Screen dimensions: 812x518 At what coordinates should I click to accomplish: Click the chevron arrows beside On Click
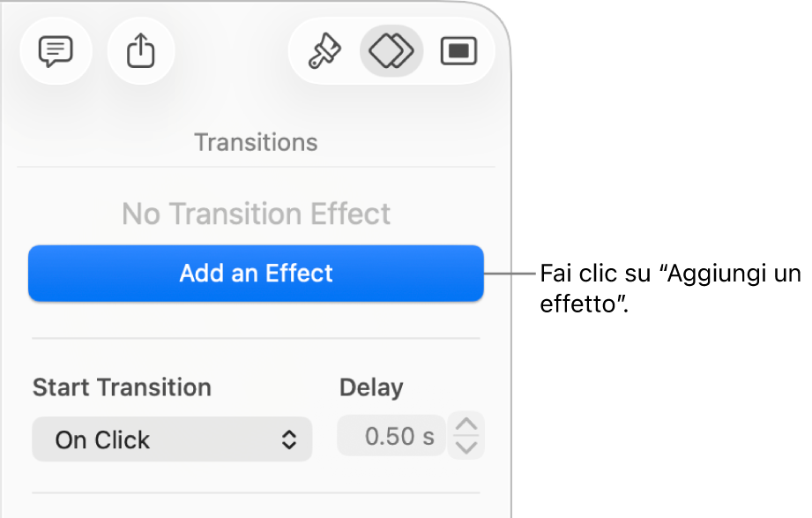(289, 439)
